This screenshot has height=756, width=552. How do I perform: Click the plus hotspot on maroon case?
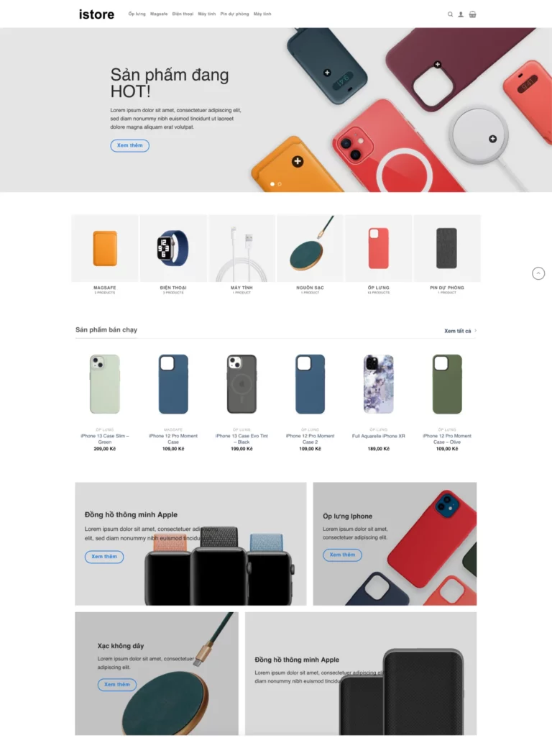(x=438, y=64)
